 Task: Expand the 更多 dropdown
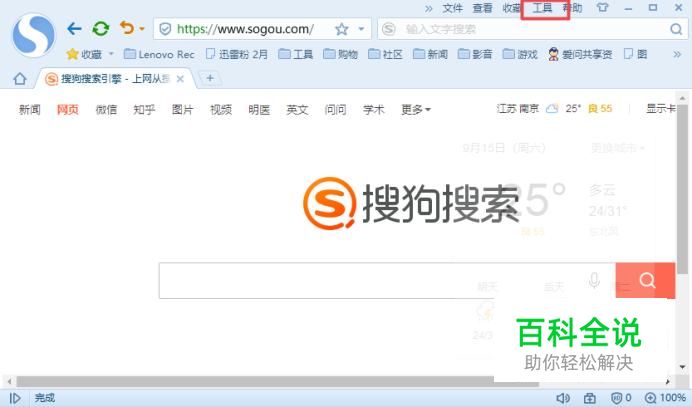point(416,109)
